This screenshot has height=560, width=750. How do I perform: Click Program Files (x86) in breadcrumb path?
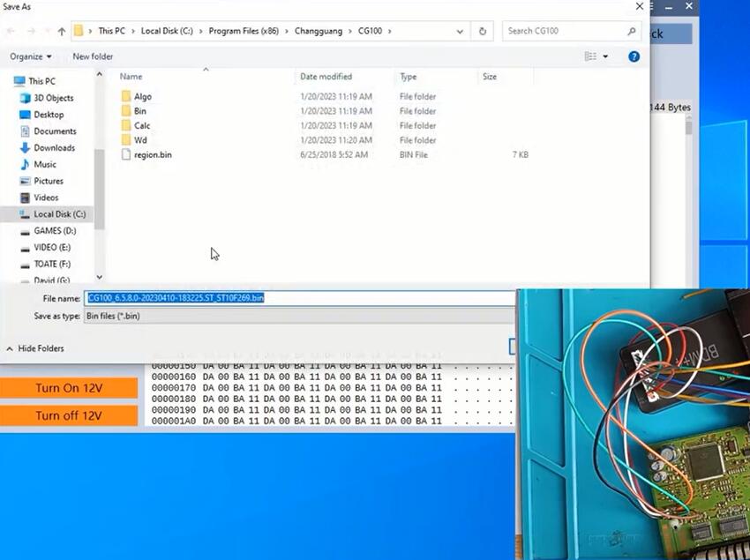(x=242, y=31)
